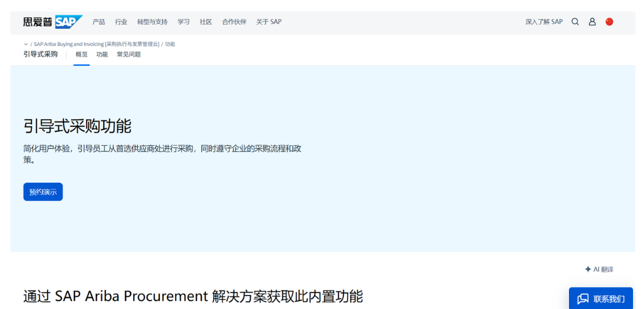Go to SAP Ariba Buying and Invoicing breadcrumb
The width and height of the screenshot is (644, 309).
pos(96,44)
